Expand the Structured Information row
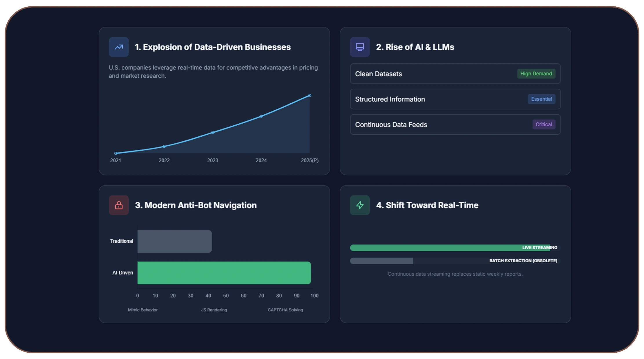The width and height of the screenshot is (644, 359). click(455, 99)
